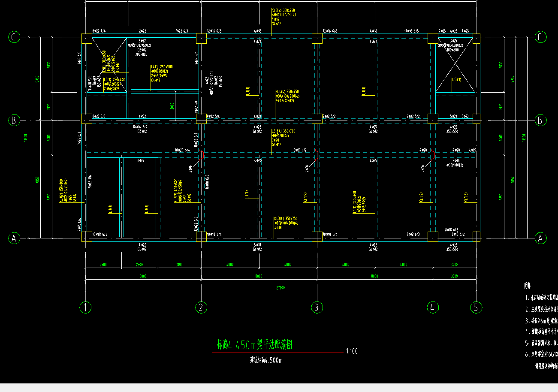Select beam label L4(1) 250x500
The width and height of the screenshot is (558, 392).
[162, 67]
